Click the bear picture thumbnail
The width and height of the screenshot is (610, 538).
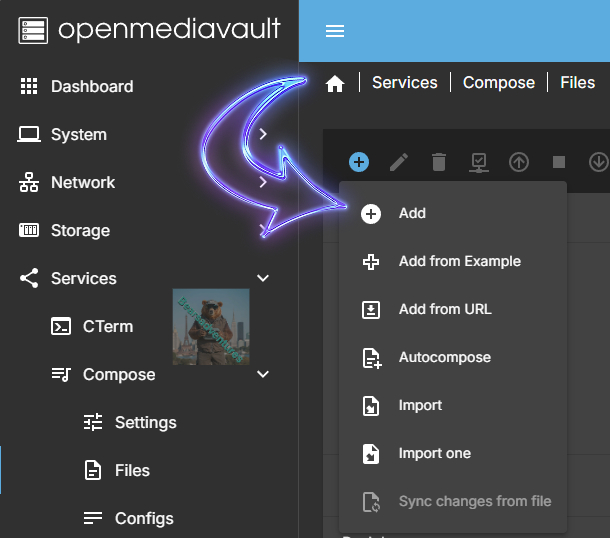click(211, 327)
